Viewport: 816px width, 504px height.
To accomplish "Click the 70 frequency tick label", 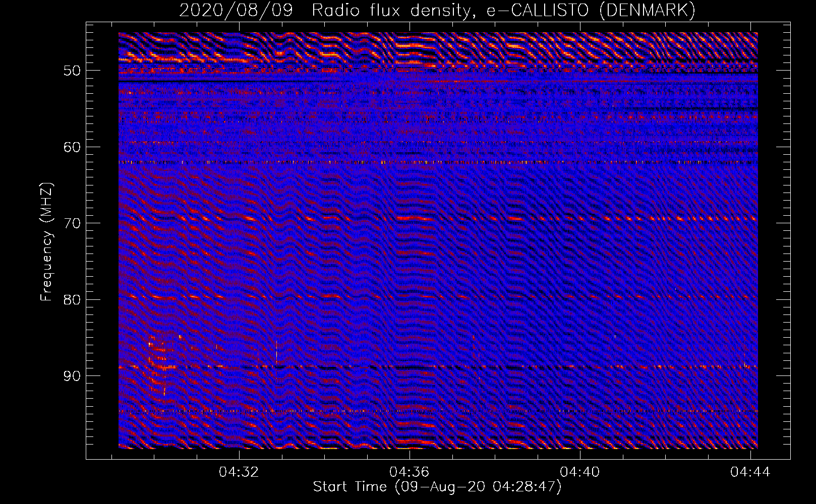I will pos(72,223).
